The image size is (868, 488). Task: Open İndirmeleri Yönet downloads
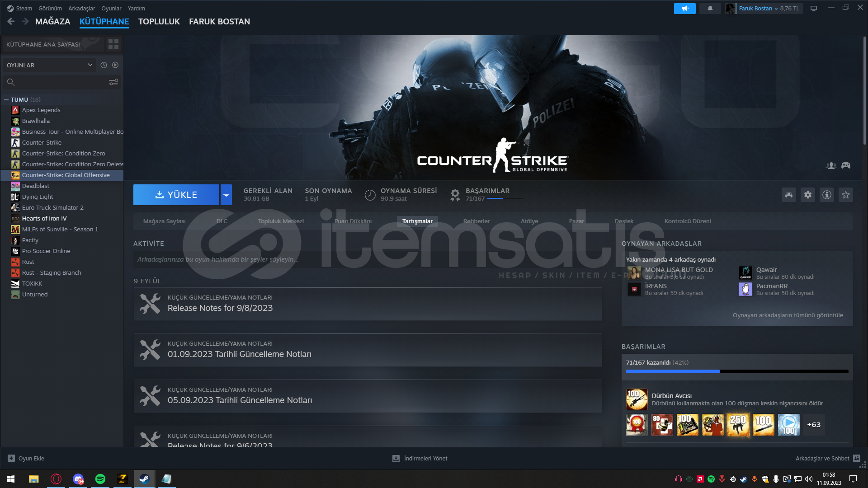point(420,458)
